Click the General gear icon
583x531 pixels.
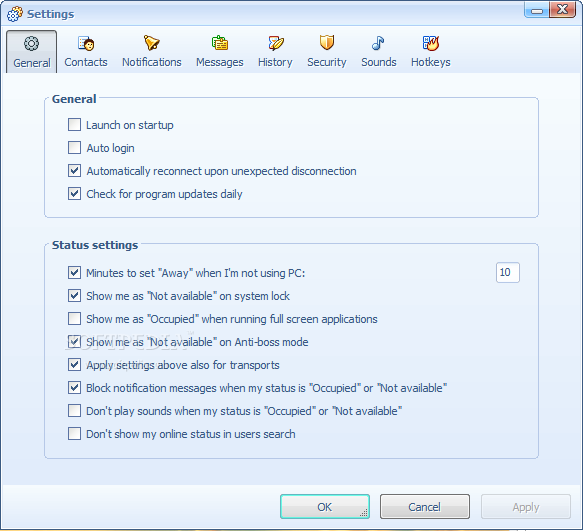(31, 44)
